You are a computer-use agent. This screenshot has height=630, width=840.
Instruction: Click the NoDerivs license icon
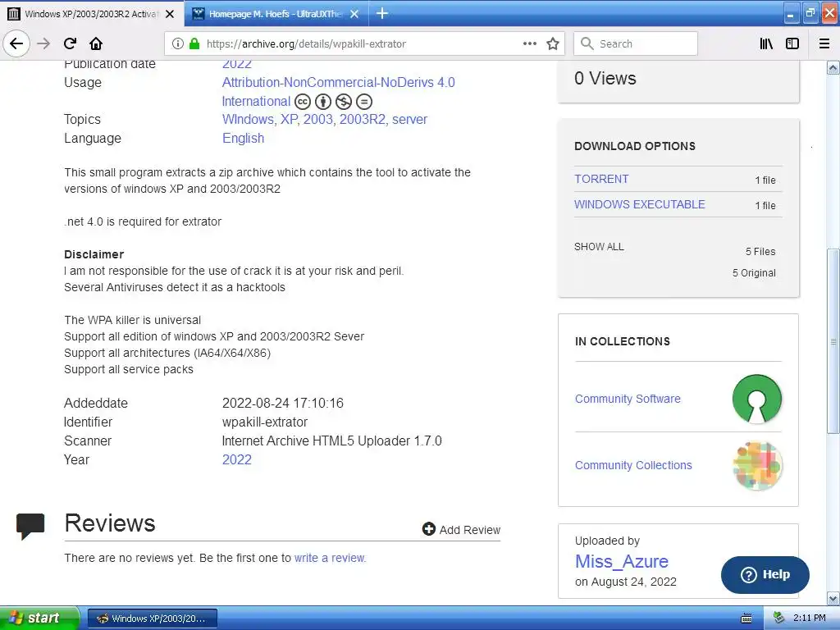(363, 101)
